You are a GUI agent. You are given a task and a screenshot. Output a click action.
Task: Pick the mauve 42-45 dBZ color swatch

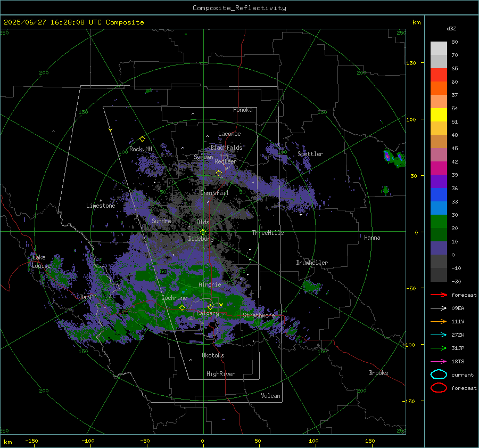click(x=439, y=155)
